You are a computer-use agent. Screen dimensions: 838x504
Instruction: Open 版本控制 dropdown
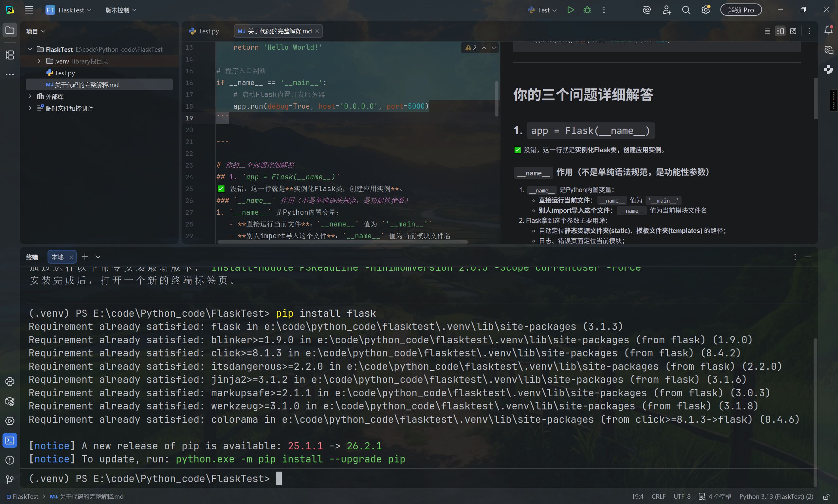pos(121,10)
